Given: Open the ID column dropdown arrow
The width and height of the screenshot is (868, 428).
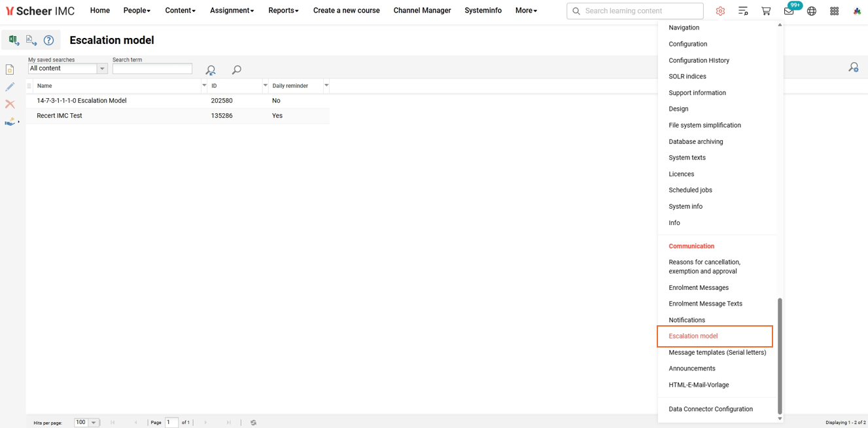Looking at the screenshot, I should tap(265, 85).
